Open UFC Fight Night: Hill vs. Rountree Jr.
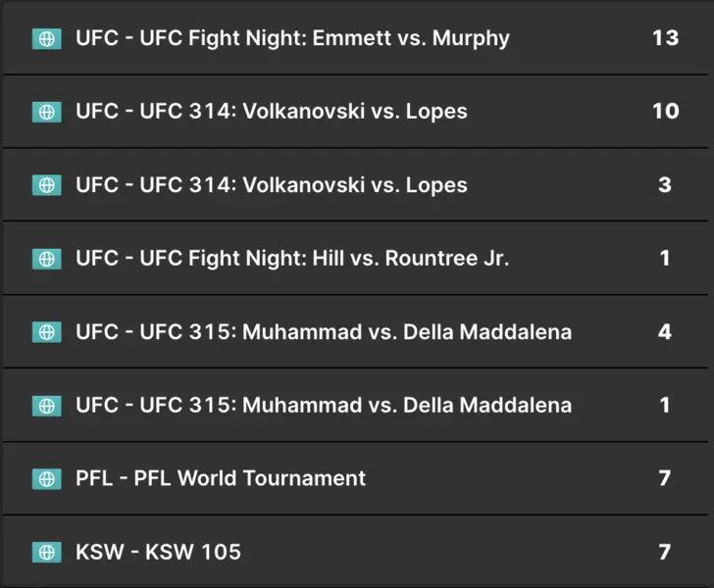Screen dimensions: 714x588 click(x=292, y=259)
